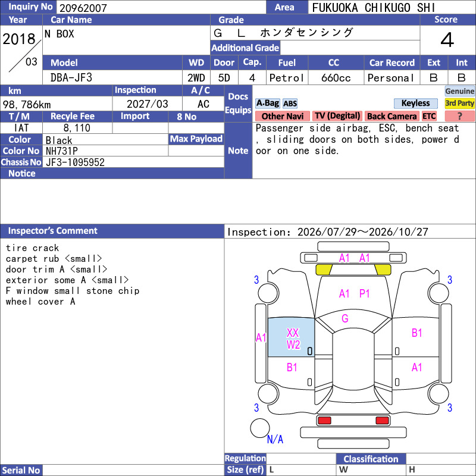Click the red question mark badge
Image resolution: width=476 pixels, height=476 pixels.
click(459, 116)
